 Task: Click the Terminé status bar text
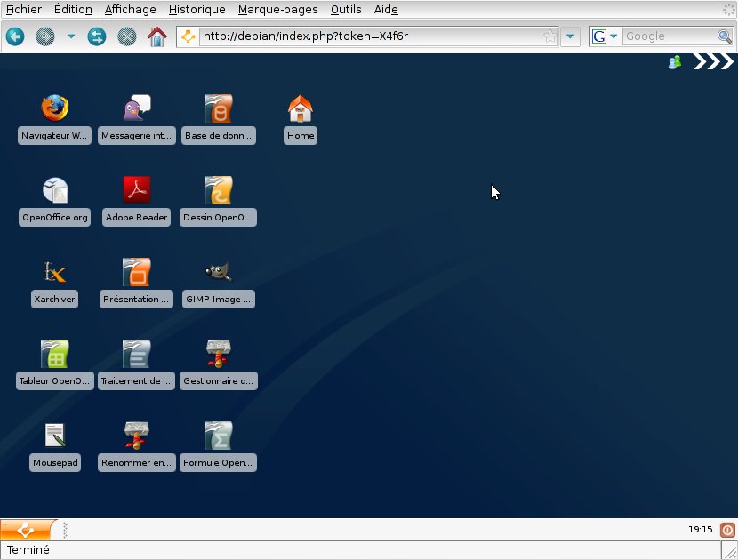28,549
